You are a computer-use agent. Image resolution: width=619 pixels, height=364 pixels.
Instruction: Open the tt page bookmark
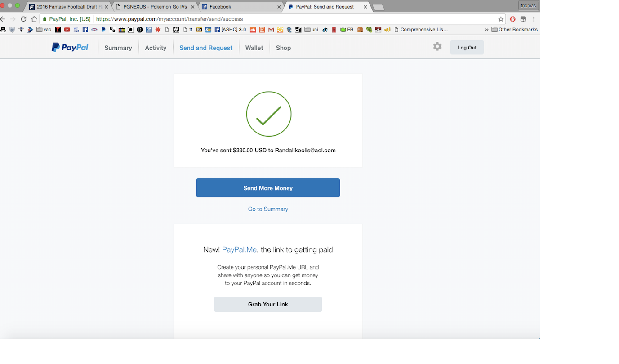tap(188, 30)
